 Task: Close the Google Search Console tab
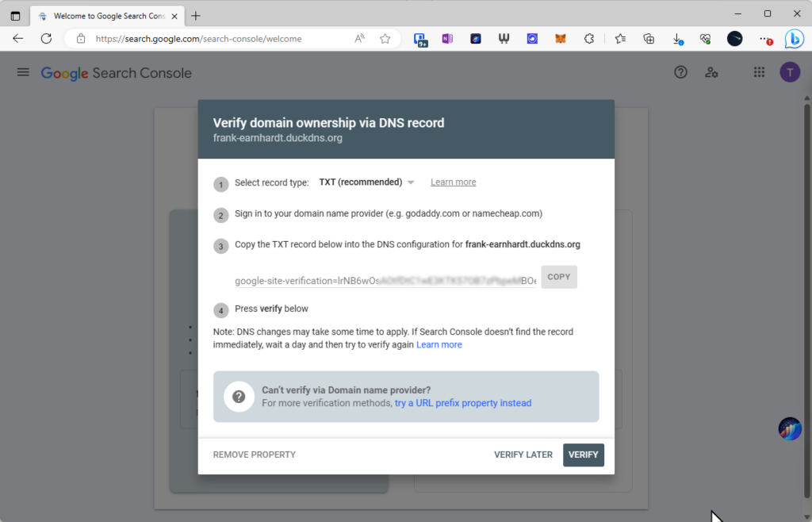(x=174, y=16)
